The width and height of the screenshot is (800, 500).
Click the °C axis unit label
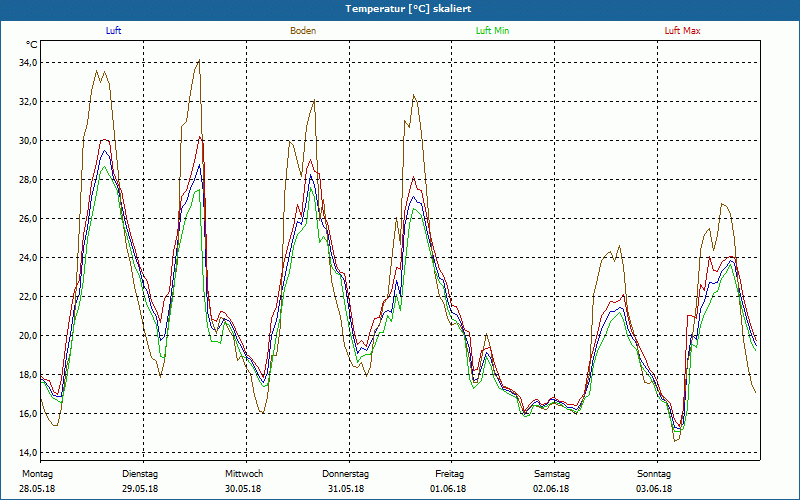32,45
